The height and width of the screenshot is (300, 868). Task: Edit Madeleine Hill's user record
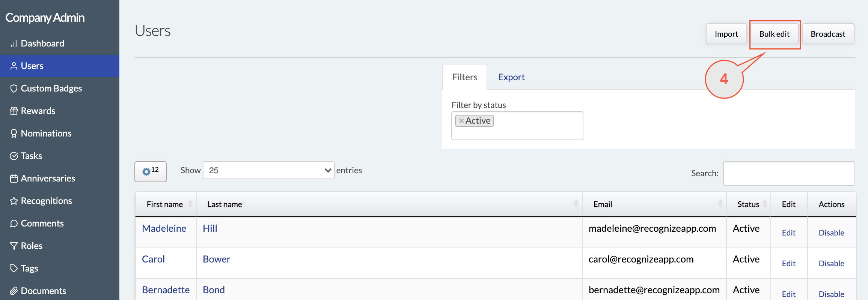tap(788, 233)
